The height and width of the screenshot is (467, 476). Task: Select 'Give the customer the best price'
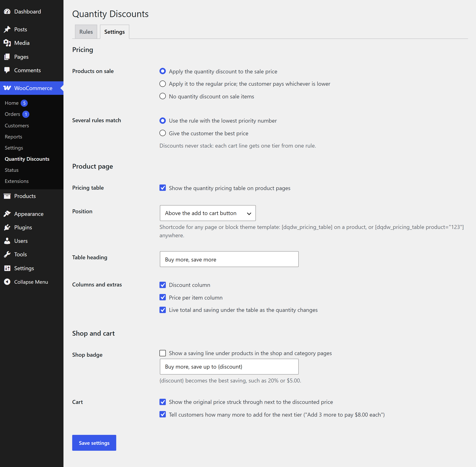163,133
